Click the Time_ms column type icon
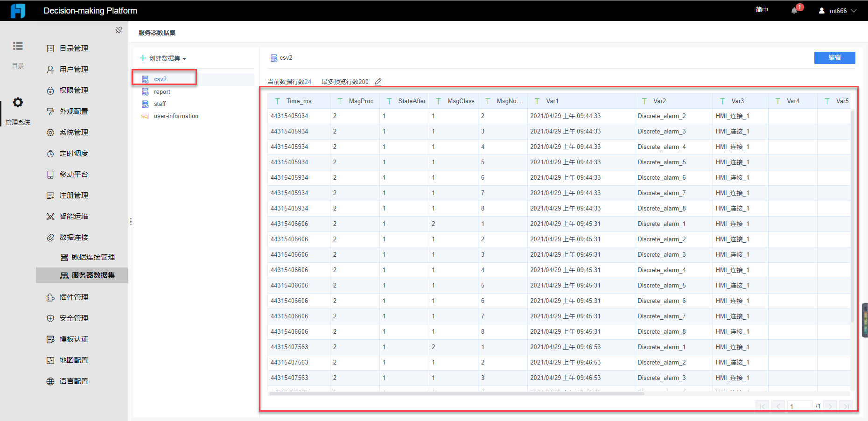868x421 pixels. click(278, 101)
